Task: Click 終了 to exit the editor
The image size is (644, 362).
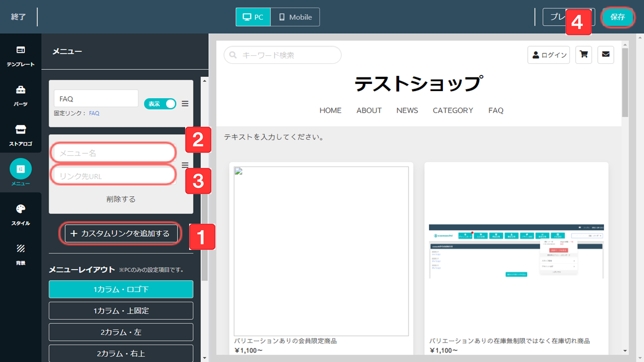Action: click(18, 17)
